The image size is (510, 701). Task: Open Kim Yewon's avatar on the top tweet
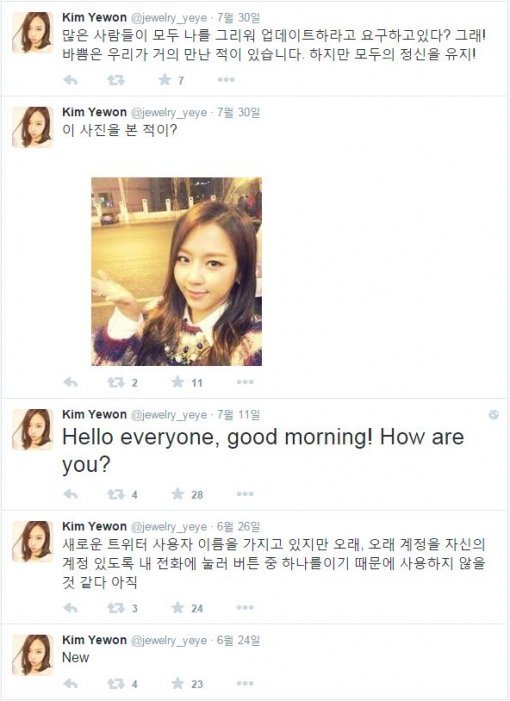pos(33,32)
